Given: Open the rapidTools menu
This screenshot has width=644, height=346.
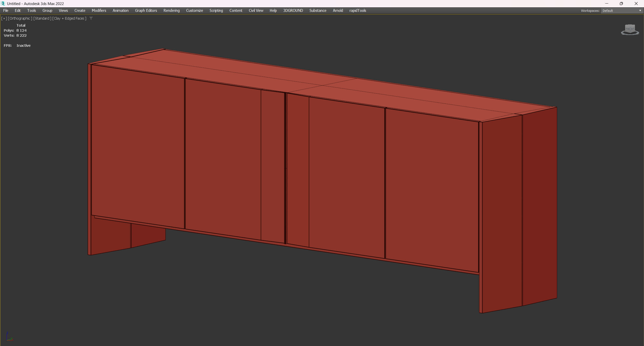Looking at the screenshot, I should click(358, 11).
